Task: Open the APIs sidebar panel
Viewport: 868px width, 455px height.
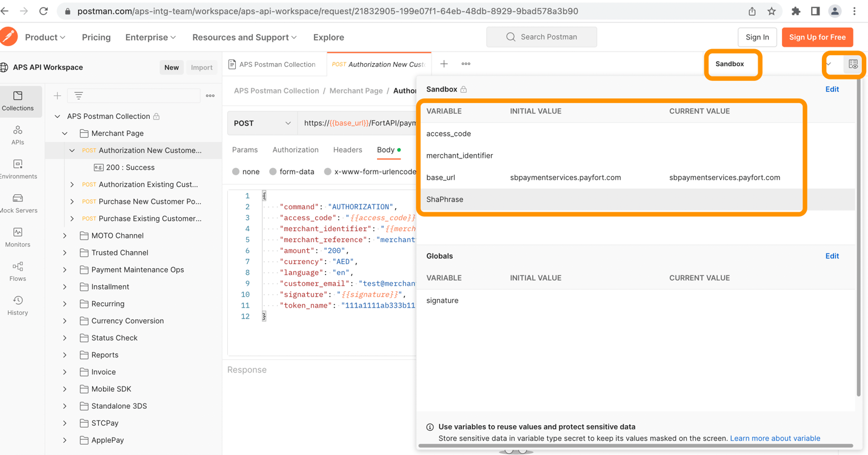Action: [18, 135]
